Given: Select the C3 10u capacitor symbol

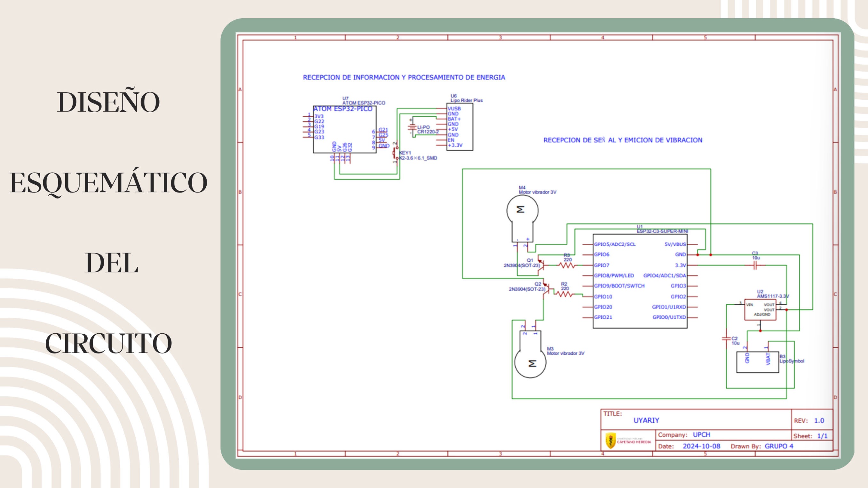Looking at the screenshot, I should click(x=755, y=266).
